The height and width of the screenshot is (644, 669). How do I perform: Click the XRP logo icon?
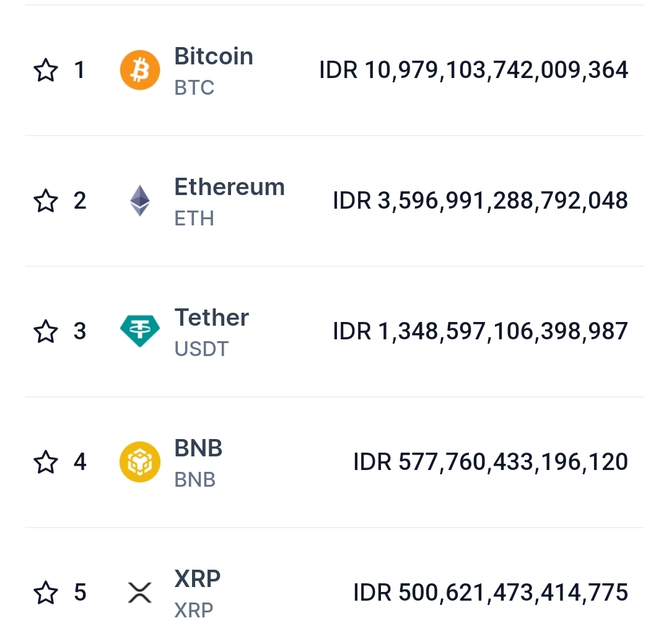(x=139, y=593)
